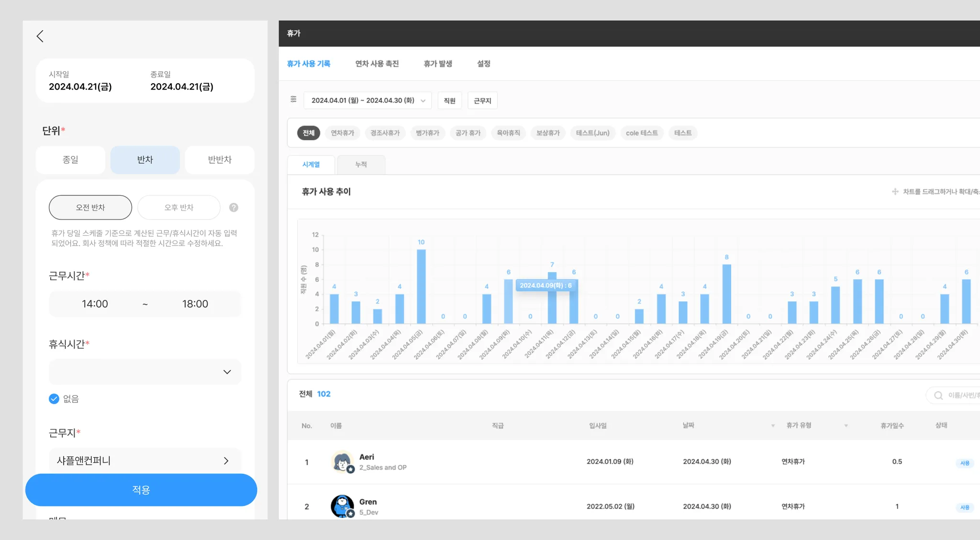Select the 종일 unit option

pyautogui.click(x=70, y=160)
